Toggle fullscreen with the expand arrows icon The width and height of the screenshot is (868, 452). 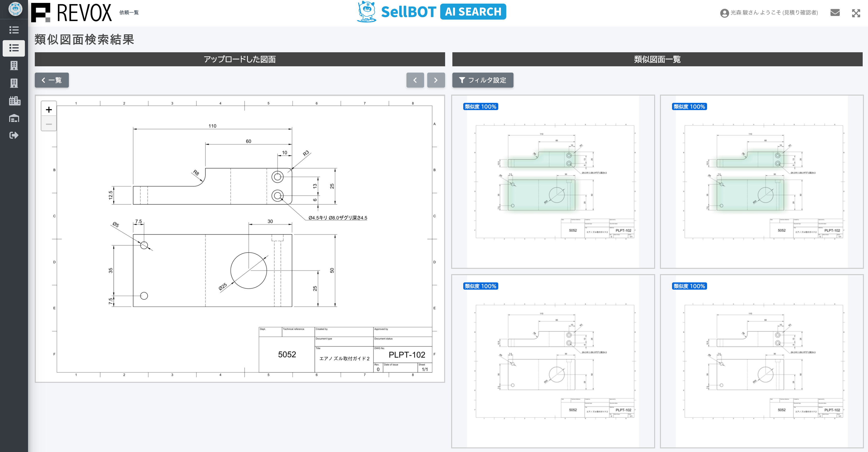tap(856, 13)
